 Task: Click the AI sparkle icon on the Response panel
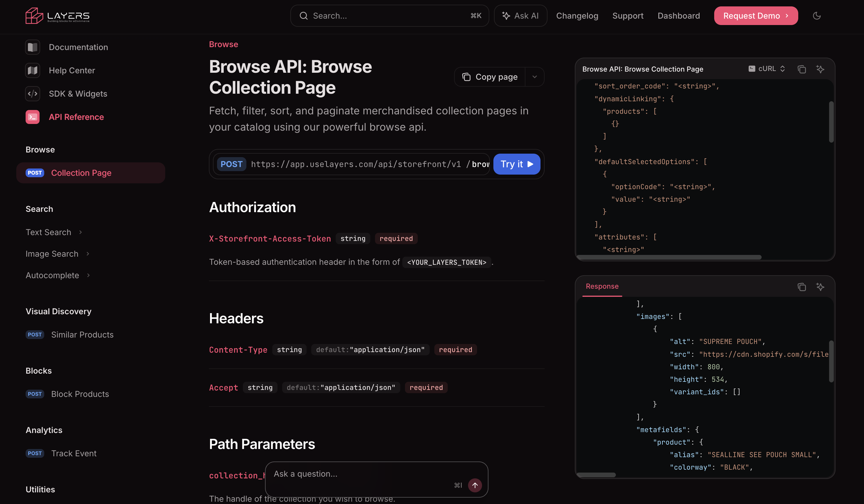click(820, 287)
